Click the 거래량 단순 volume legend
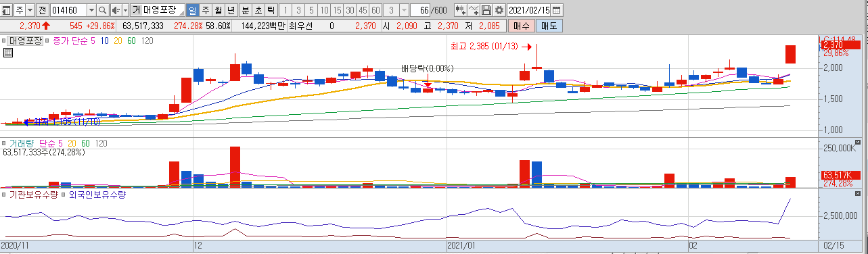 coord(32,143)
